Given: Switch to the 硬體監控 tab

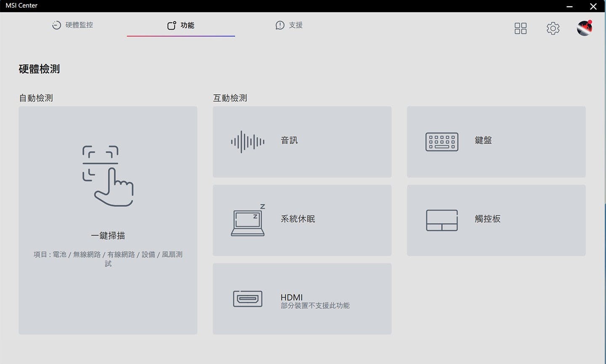Looking at the screenshot, I should click(x=79, y=25).
